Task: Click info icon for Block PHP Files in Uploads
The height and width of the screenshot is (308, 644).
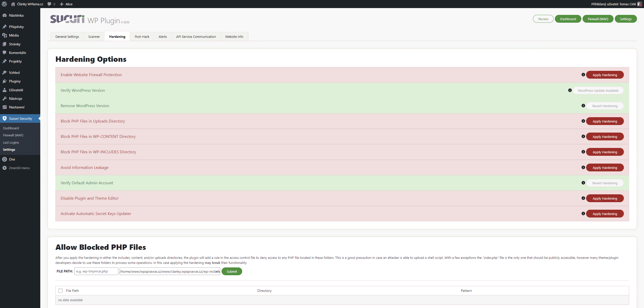Action: click(583, 121)
